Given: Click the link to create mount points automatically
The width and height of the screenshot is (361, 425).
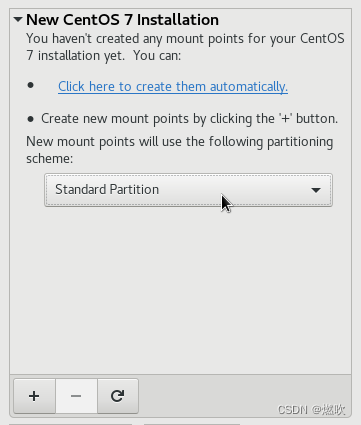Looking at the screenshot, I should click(173, 87).
